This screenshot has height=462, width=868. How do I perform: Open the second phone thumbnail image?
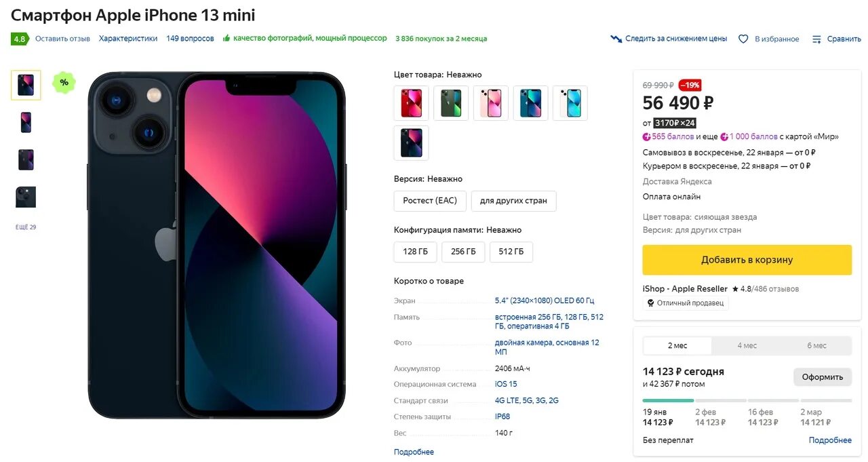click(x=26, y=123)
